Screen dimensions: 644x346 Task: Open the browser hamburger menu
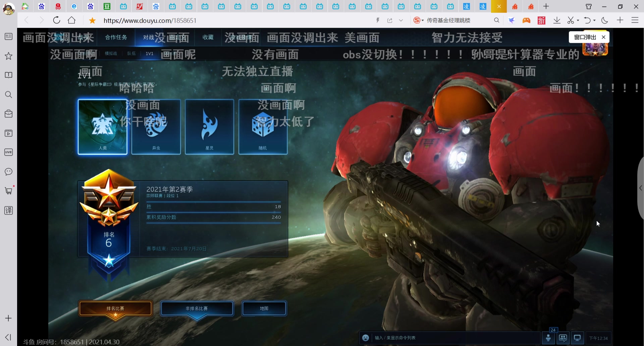point(635,20)
